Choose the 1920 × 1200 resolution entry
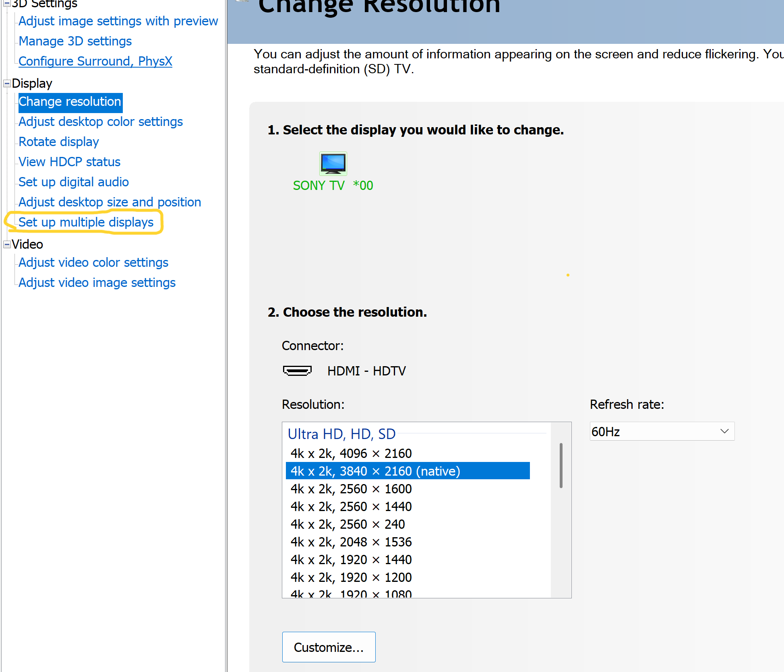The height and width of the screenshot is (672, 784). tap(351, 577)
